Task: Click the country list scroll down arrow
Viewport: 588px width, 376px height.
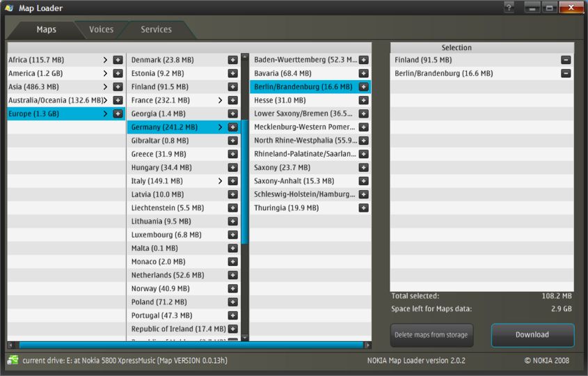Action: [245, 337]
